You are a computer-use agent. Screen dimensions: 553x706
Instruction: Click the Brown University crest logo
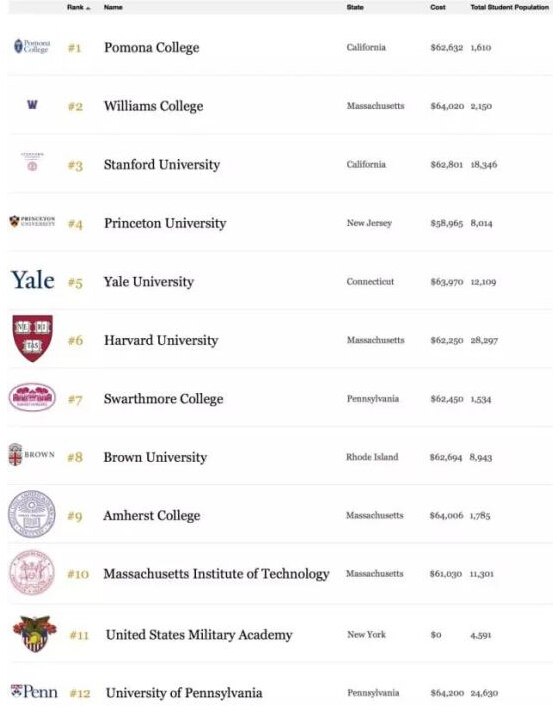coord(32,454)
